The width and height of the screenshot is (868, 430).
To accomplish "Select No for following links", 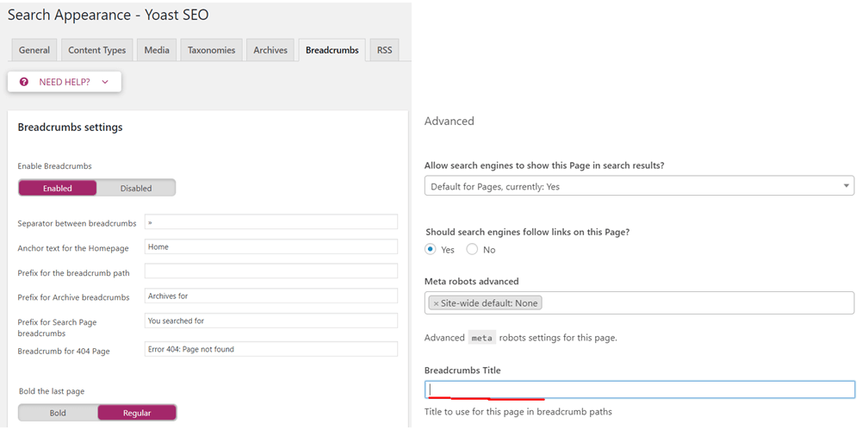I will click(x=472, y=249).
